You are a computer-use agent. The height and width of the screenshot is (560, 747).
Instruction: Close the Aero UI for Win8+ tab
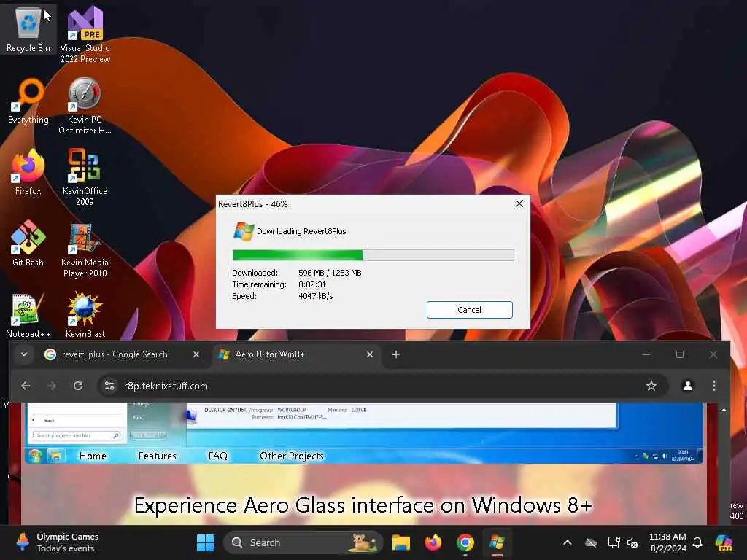[x=370, y=355]
